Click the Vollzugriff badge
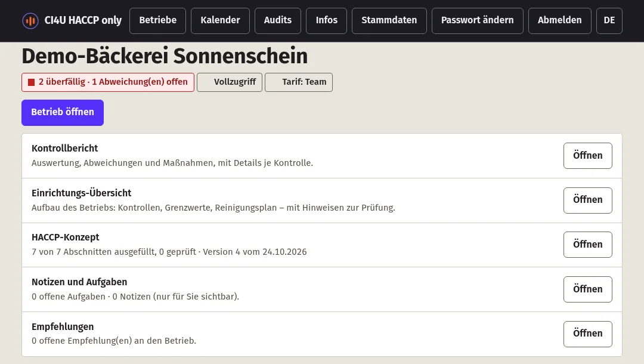This screenshot has width=644, height=364. tap(229, 82)
